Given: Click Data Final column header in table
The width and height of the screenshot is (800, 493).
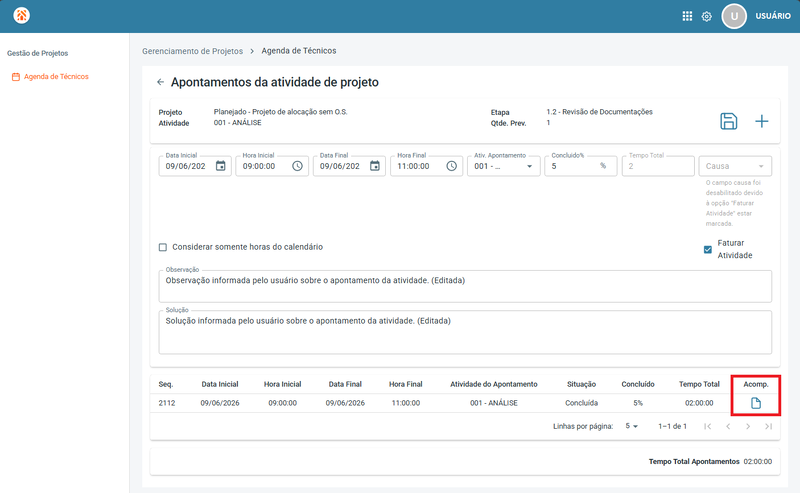Looking at the screenshot, I should (x=345, y=384).
